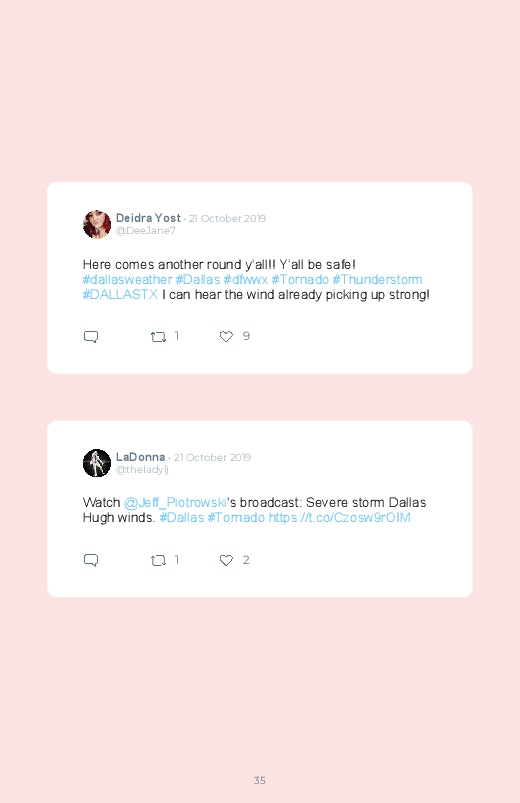
Task: Retweet Deidra Yost's tweet
Action: click(158, 336)
